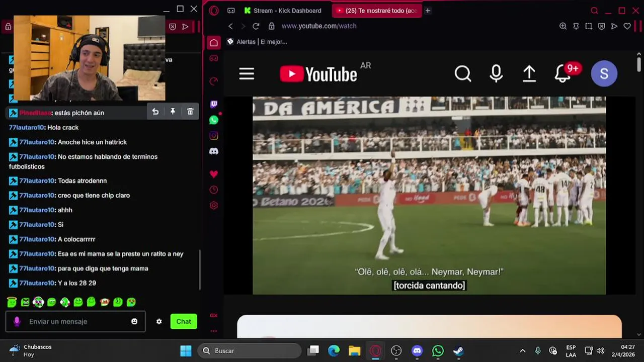
Task: Insert the last green heart-eyes emote
Action: pyautogui.click(x=131, y=302)
